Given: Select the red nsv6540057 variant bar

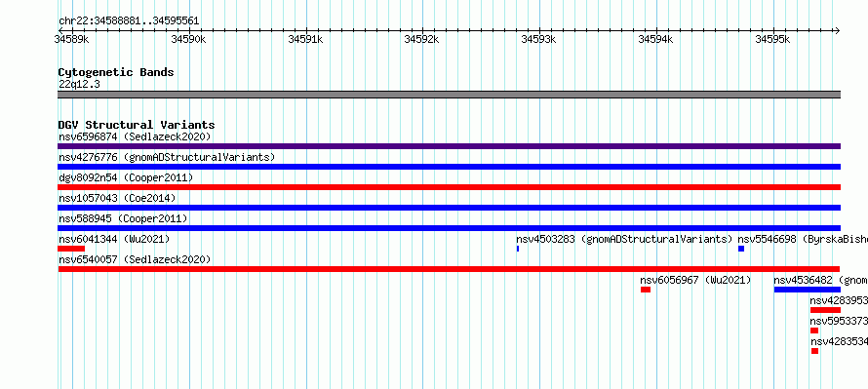Looking at the screenshot, I should 449,269.
